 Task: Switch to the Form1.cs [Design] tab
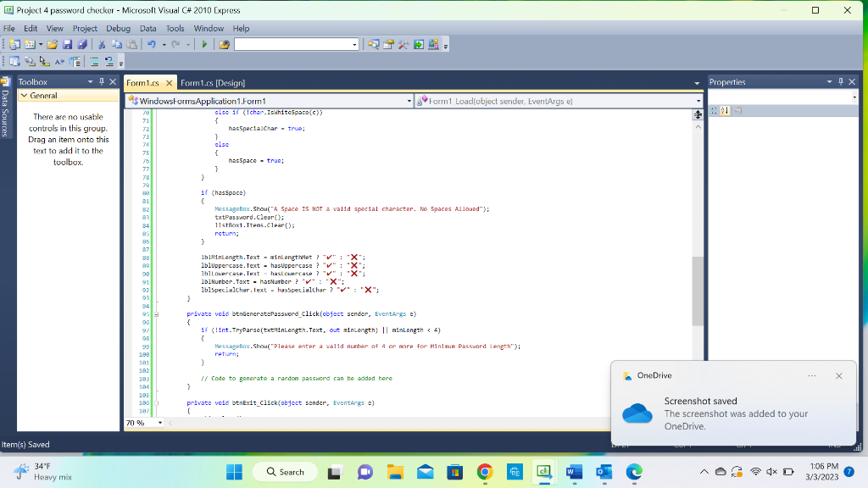tap(214, 82)
